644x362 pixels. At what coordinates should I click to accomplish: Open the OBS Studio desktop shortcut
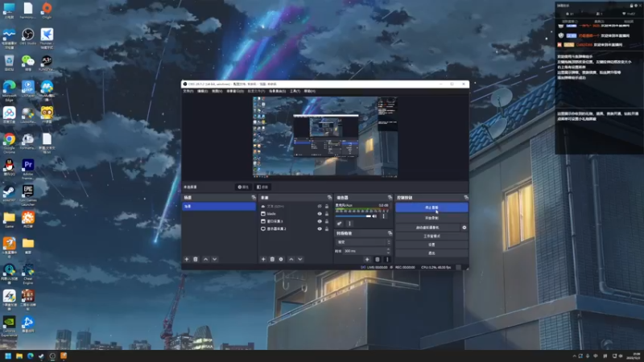[28, 36]
